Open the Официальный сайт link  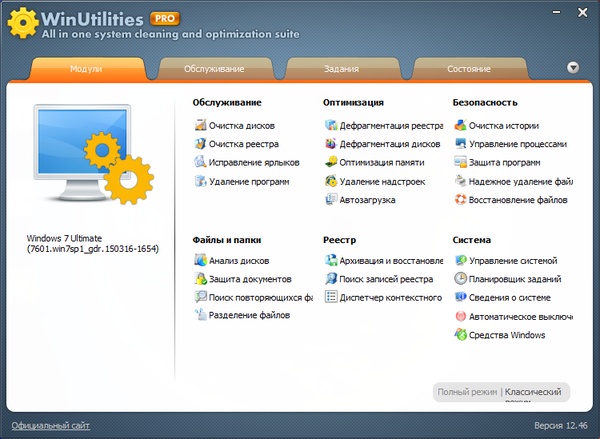[x=50, y=426]
